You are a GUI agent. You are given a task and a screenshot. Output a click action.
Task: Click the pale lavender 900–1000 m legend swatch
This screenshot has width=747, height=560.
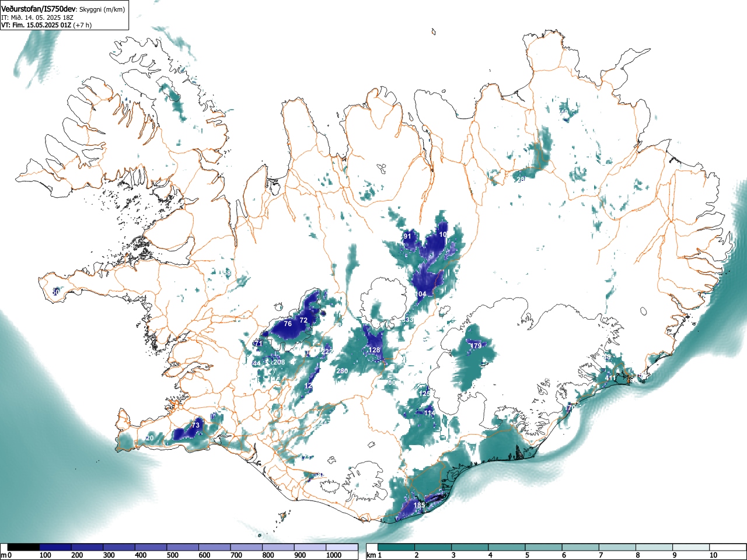310,547
